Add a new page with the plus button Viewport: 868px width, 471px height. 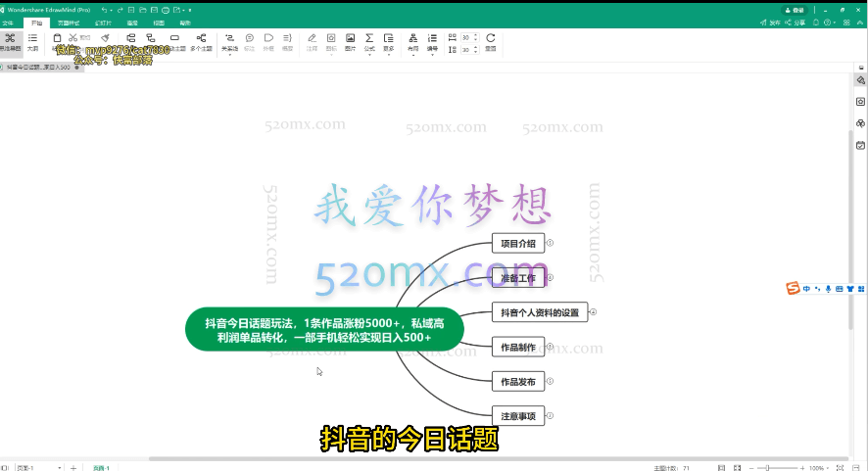click(x=73, y=468)
